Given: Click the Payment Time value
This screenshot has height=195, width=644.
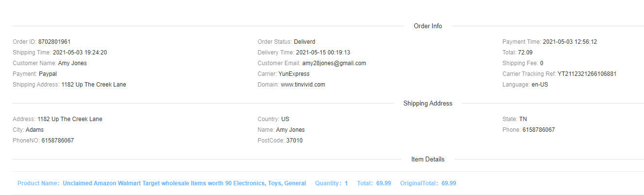Looking at the screenshot, I should coord(570,42).
